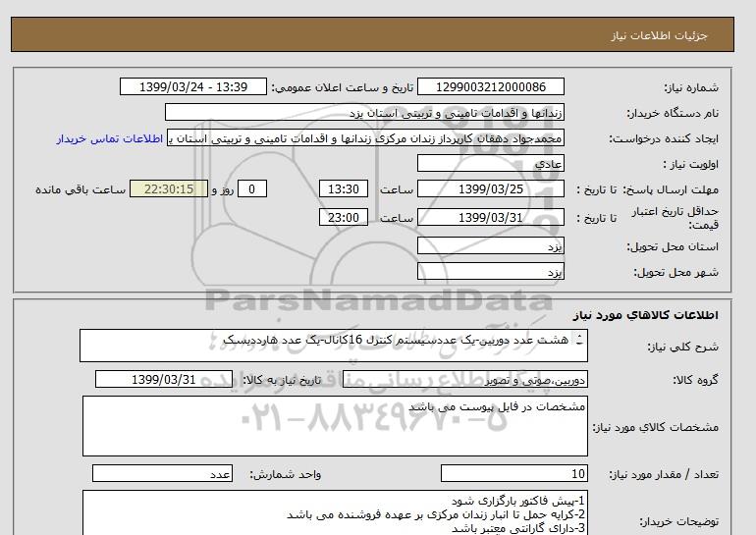Click the note line about کرایه حمل
This screenshot has height=535, width=756.
pos(436,514)
